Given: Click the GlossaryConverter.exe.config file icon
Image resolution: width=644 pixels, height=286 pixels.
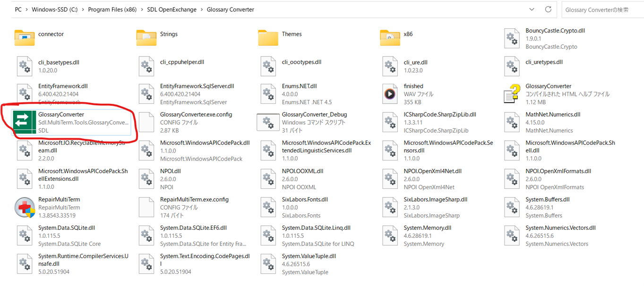Looking at the screenshot, I should click(x=146, y=123).
